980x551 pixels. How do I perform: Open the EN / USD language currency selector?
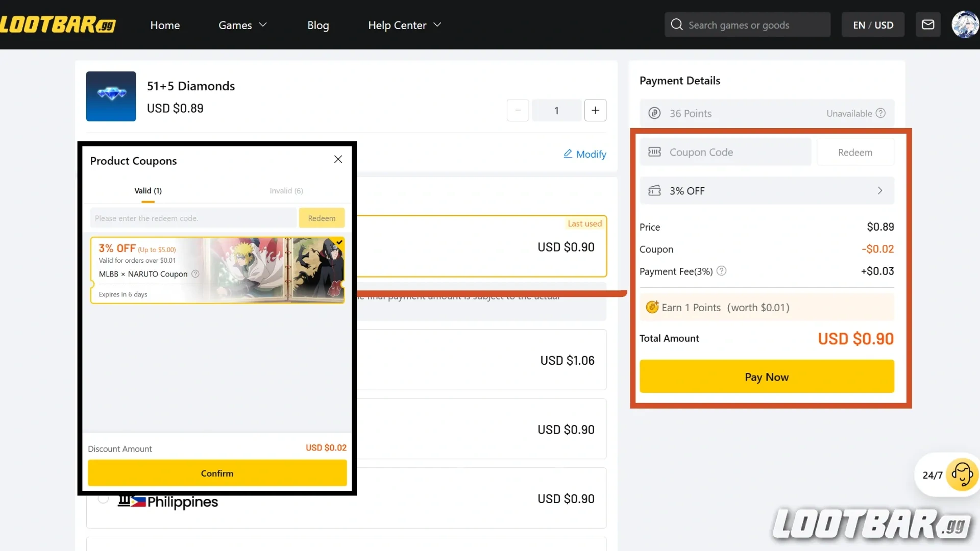[873, 24]
